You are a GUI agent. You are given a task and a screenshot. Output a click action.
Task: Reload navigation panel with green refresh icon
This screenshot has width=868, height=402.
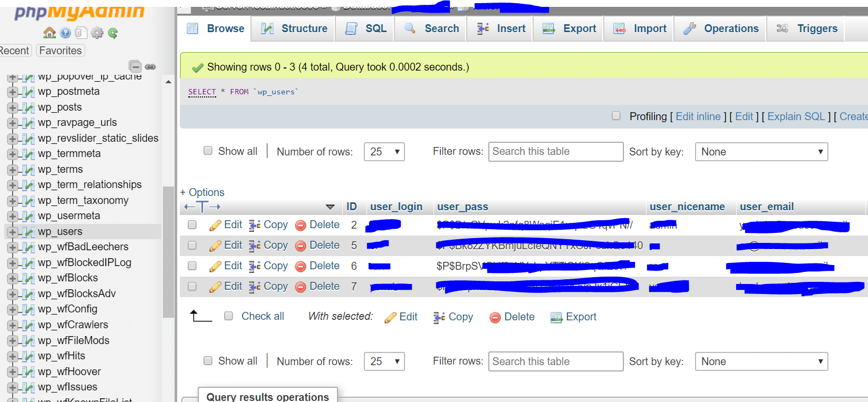[x=113, y=33]
